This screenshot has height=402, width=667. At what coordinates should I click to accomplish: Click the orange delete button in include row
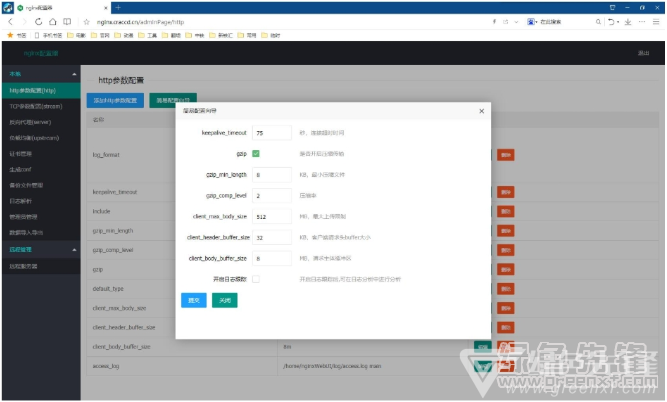point(505,211)
